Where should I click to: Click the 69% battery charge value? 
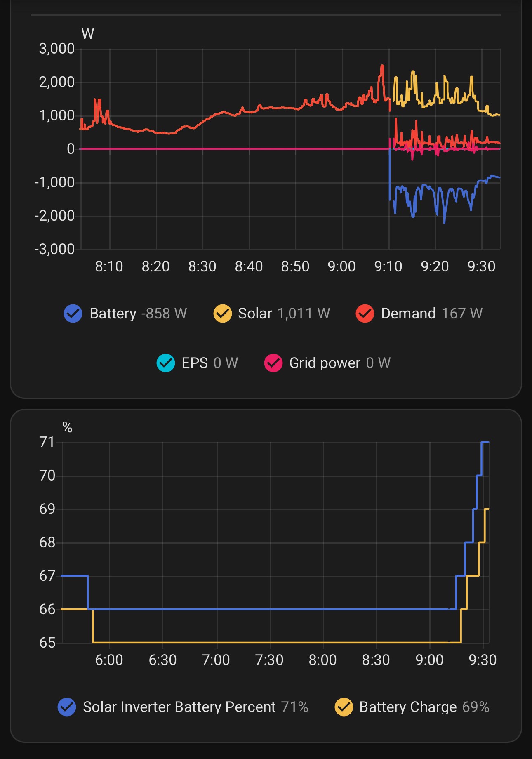[476, 707]
